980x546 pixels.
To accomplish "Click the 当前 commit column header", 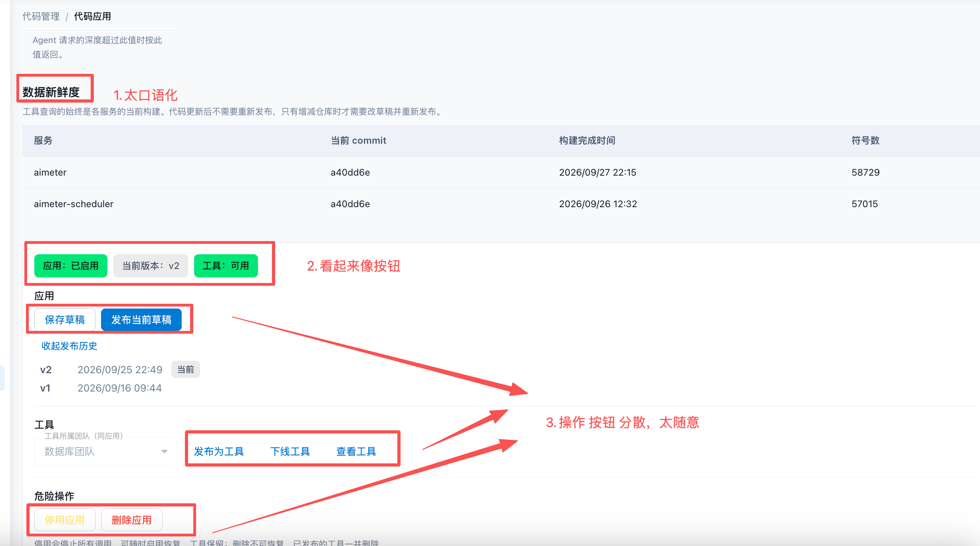I will click(359, 140).
